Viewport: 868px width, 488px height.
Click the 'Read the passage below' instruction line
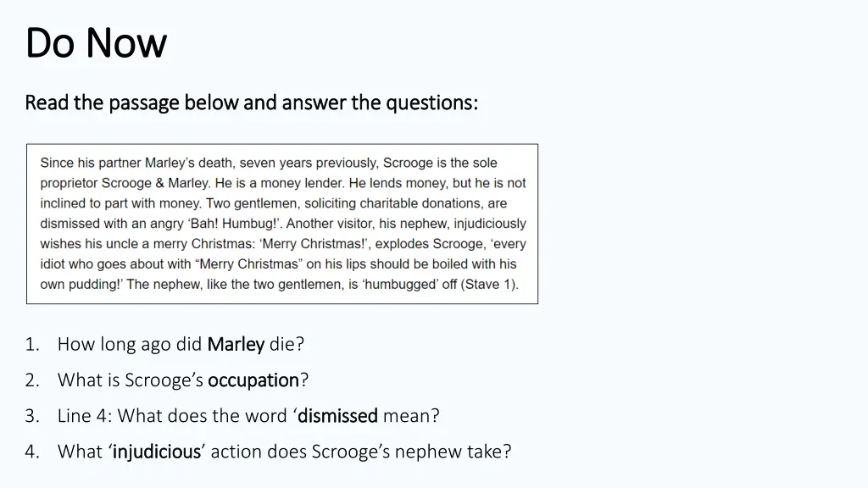pos(251,103)
